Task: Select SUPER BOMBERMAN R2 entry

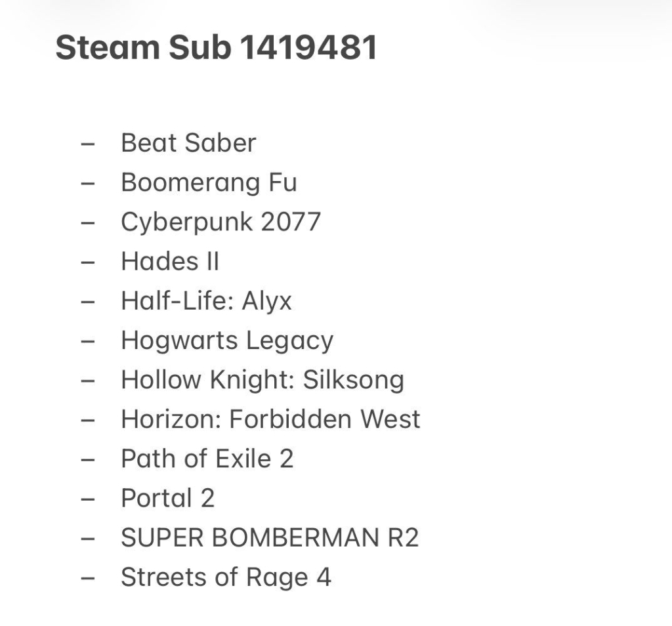Action: (270, 537)
